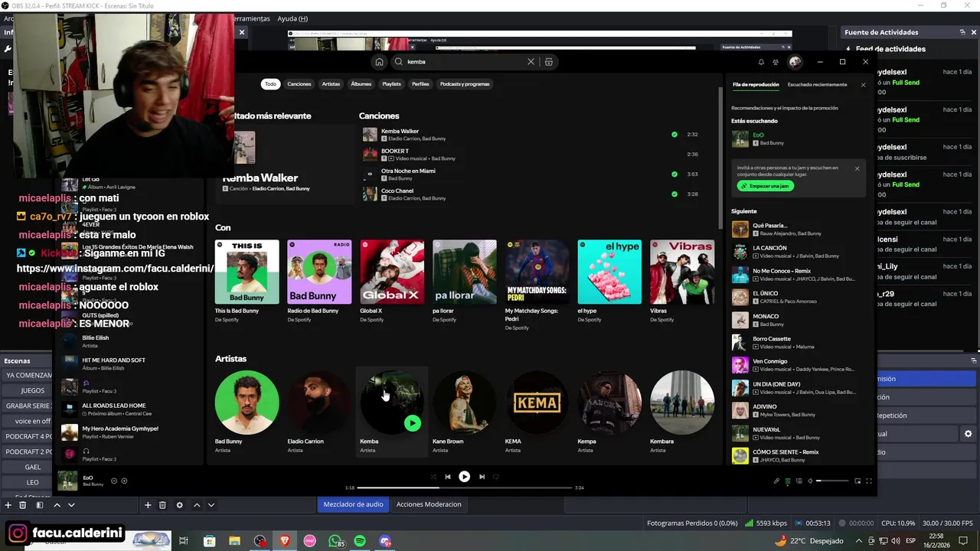
Task: Dismiss the jam invitation card
Action: pyautogui.click(x=857, y=168)
